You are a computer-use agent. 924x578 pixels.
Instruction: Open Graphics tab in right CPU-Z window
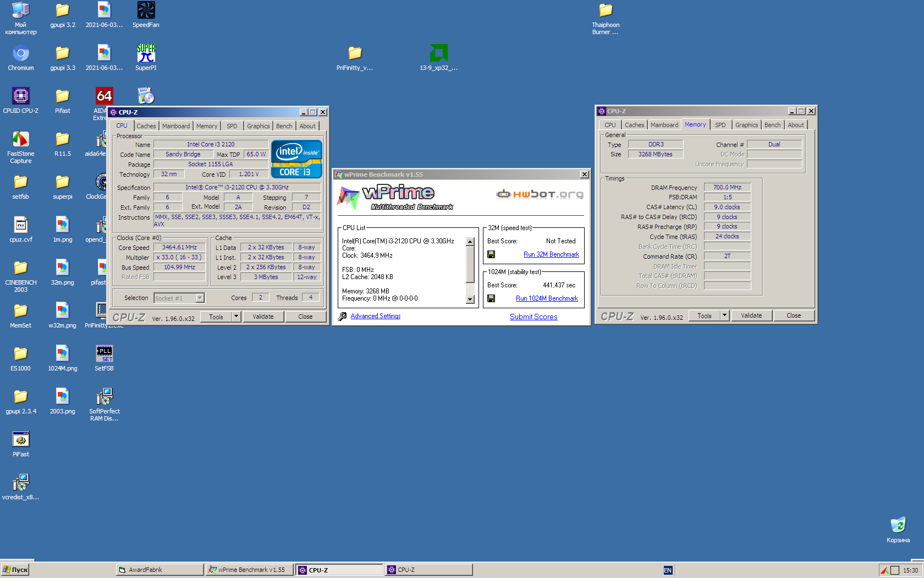pyautogui.click(x=747, y=125)
